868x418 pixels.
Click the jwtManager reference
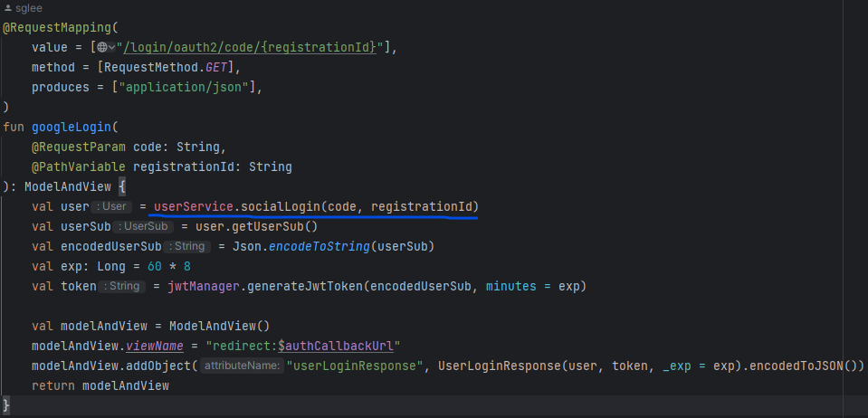point(204,287)
